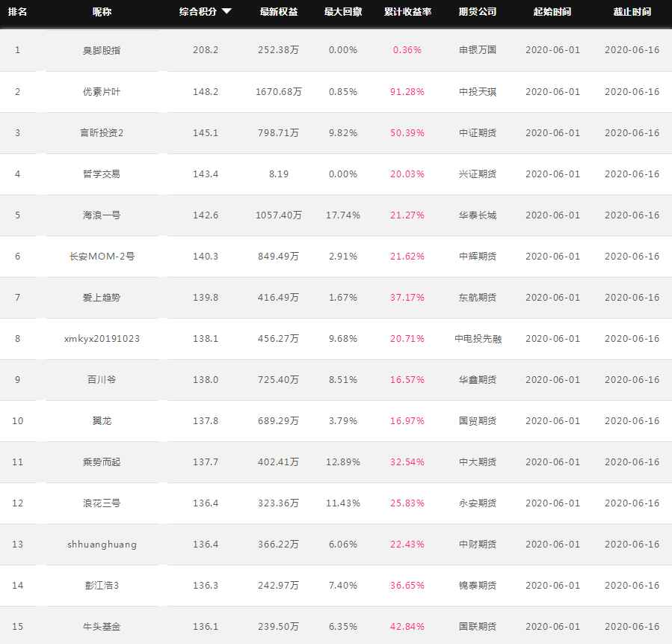The height and width of the screenshot is (644, 672).
Task: Open nickname shhuanghuang
Action: point(102,545)
